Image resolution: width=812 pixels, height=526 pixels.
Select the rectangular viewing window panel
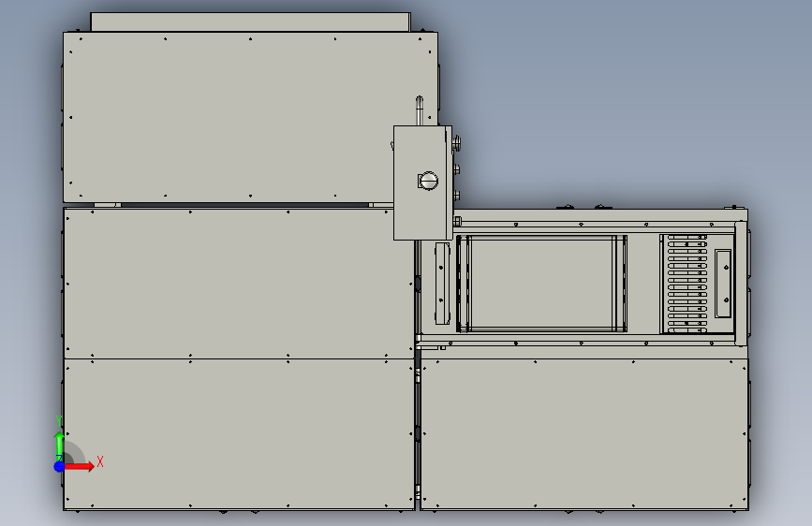(x=542, y=284)
